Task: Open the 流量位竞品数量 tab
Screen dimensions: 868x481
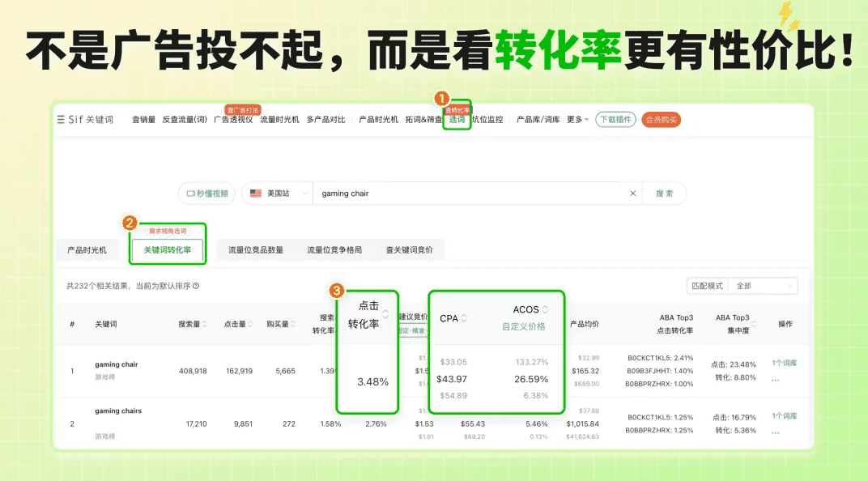Action: 257,249
